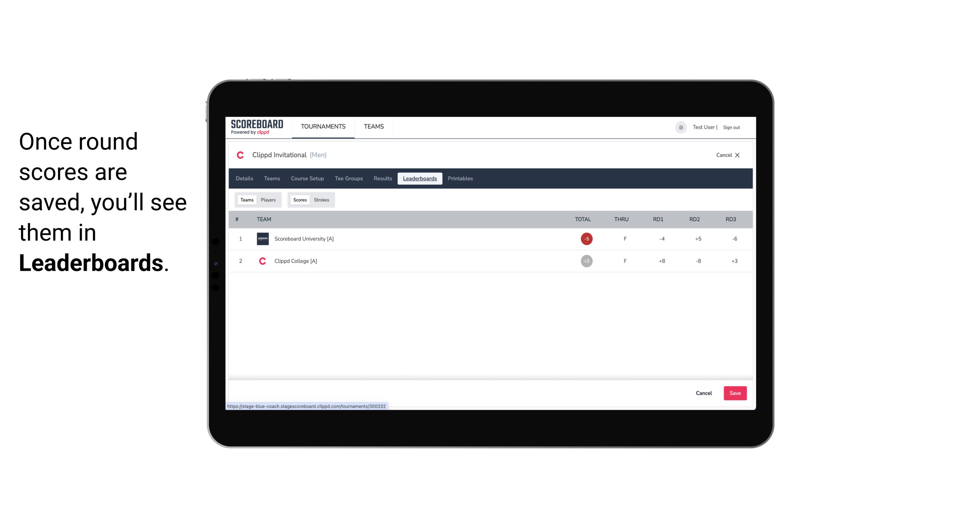Click the tournament URL link at bottom
Viewport: 980px width, 527px height.
coord(307,406)
